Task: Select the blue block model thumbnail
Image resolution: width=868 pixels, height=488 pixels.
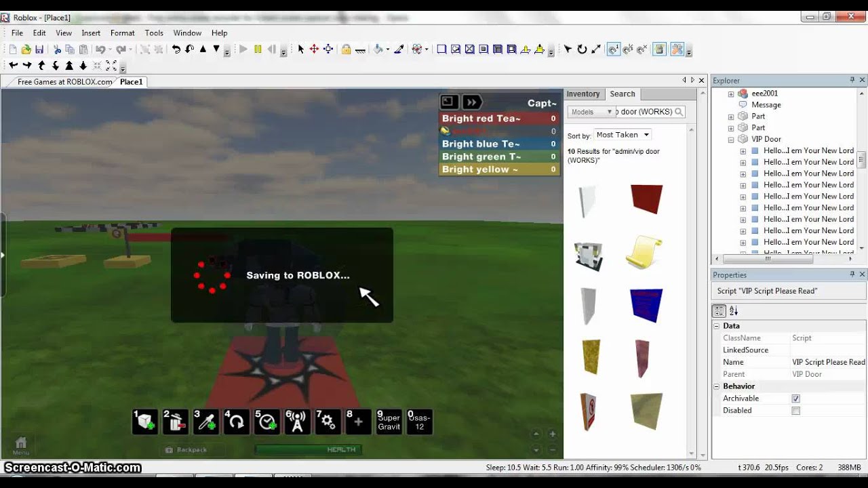Action: click(x=646, y=305)
